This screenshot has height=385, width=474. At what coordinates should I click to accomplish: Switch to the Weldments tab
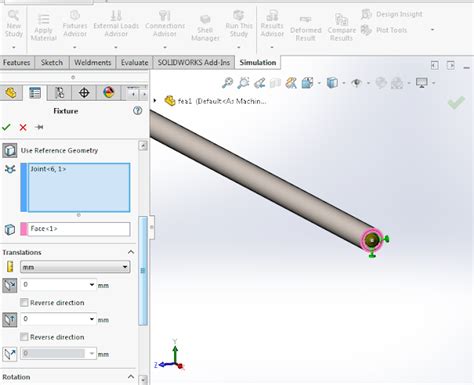point(92,62)
